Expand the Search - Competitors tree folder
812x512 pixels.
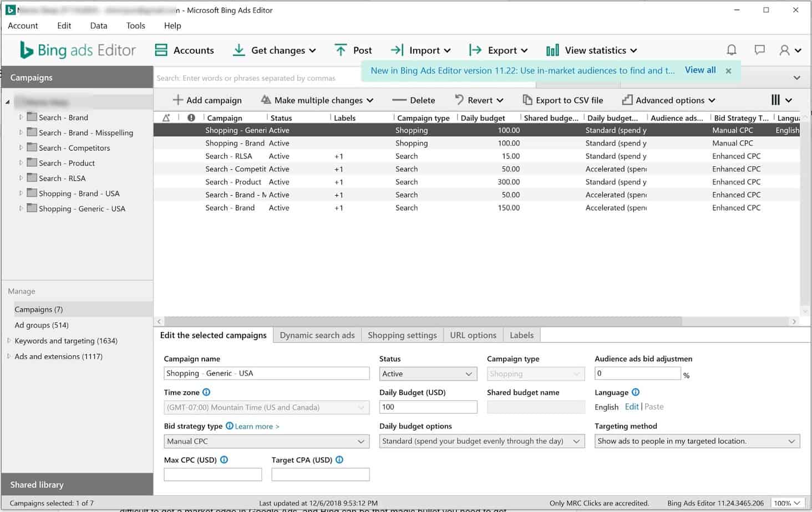click(21, 147)
